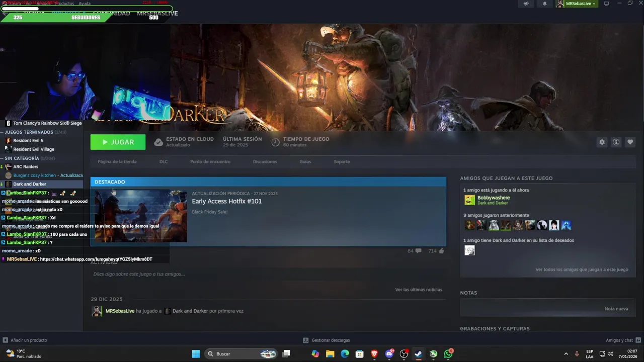The image size is (644, 362).
Task: Click the comments count icon showing 64
Action: pos(418,251)
